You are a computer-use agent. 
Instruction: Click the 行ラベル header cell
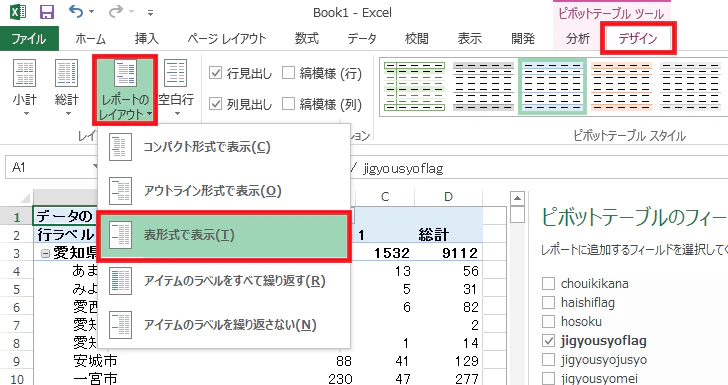65,235
